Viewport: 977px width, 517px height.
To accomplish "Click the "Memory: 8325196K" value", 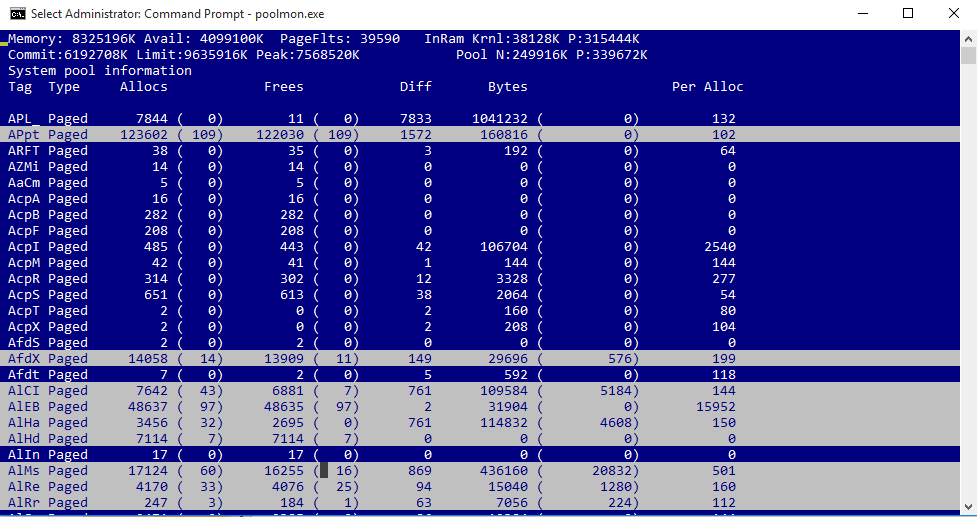I will [72, 39].
